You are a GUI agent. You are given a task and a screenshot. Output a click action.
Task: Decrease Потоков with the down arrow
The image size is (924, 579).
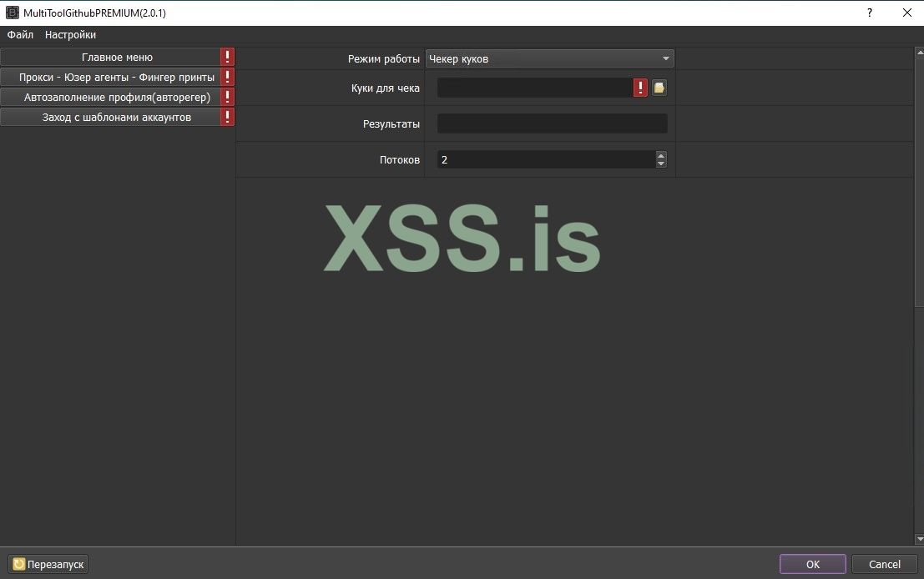coord(661,164)
